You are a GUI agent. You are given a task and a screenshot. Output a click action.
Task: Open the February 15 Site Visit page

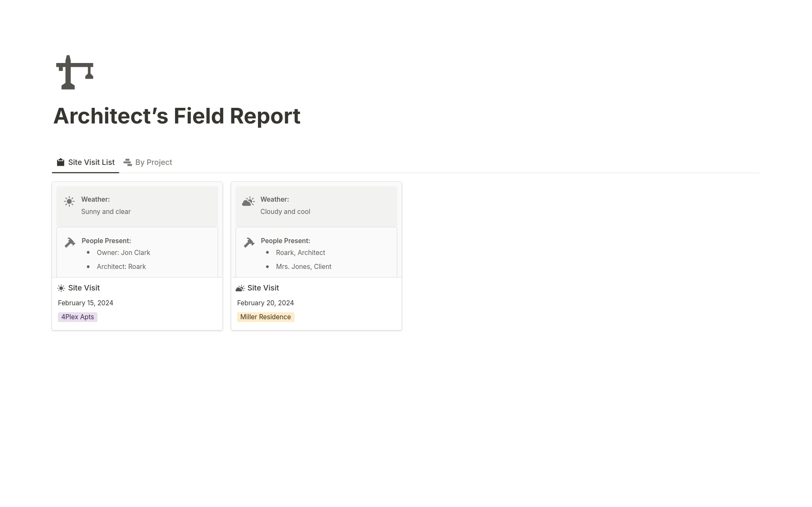pos(84,288)
